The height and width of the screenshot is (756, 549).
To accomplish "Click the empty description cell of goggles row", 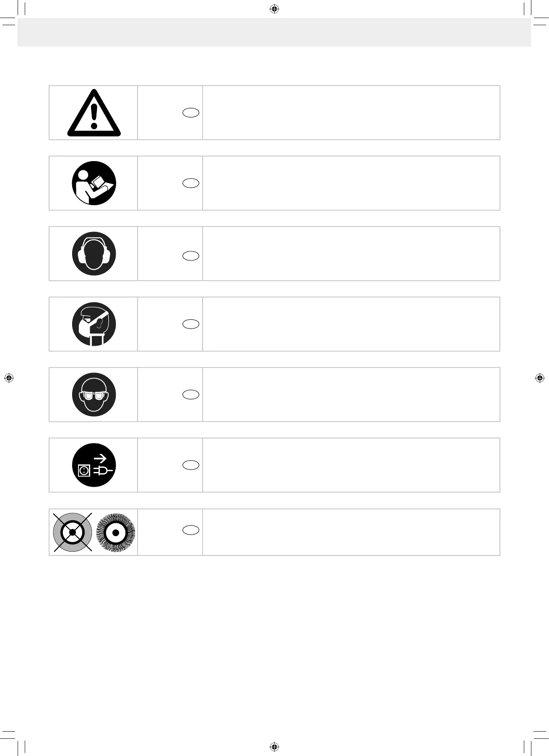I will pos(351,394).
